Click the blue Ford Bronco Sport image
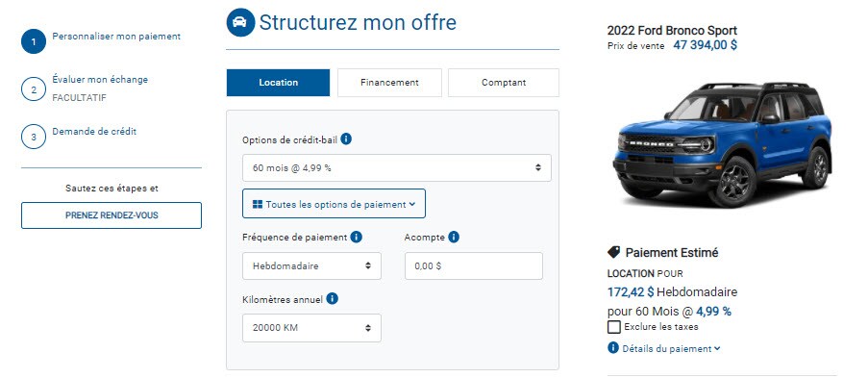Image resolution: width=868 pixels, height=378 pixels. (x=723, y=144)
